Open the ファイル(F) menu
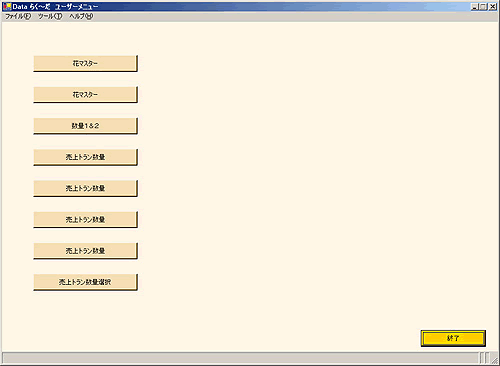The height and width of the screenshot is (366, 500). [x=18, y=16]
